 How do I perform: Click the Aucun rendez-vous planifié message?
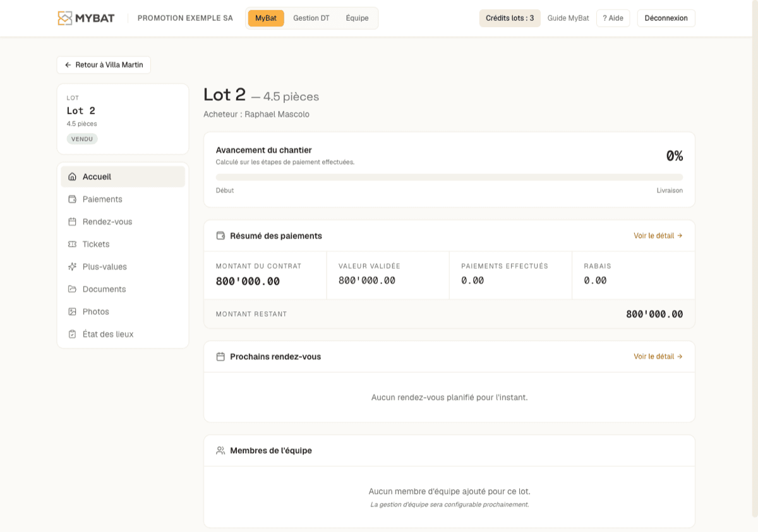coord(449,398)
